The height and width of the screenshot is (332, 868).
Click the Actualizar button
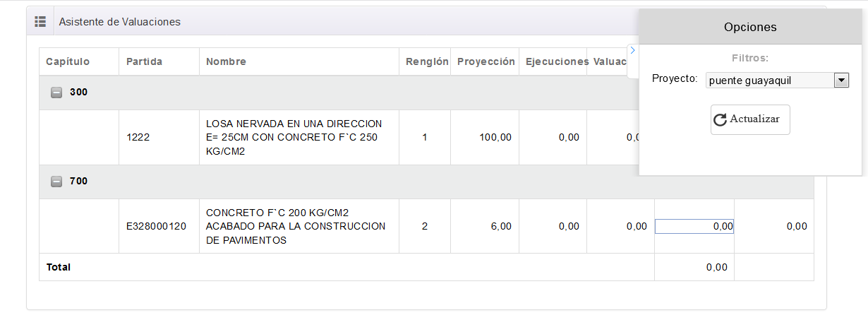click(749, 119)
